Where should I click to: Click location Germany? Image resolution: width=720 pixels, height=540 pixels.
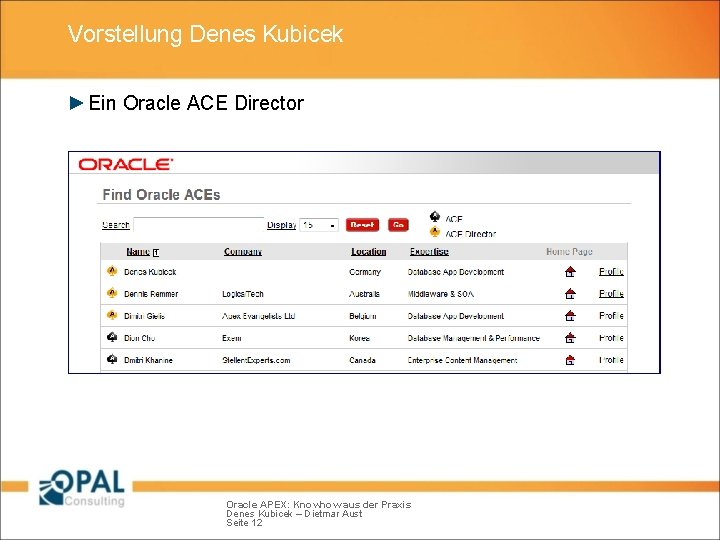click(x=365, y=272)
